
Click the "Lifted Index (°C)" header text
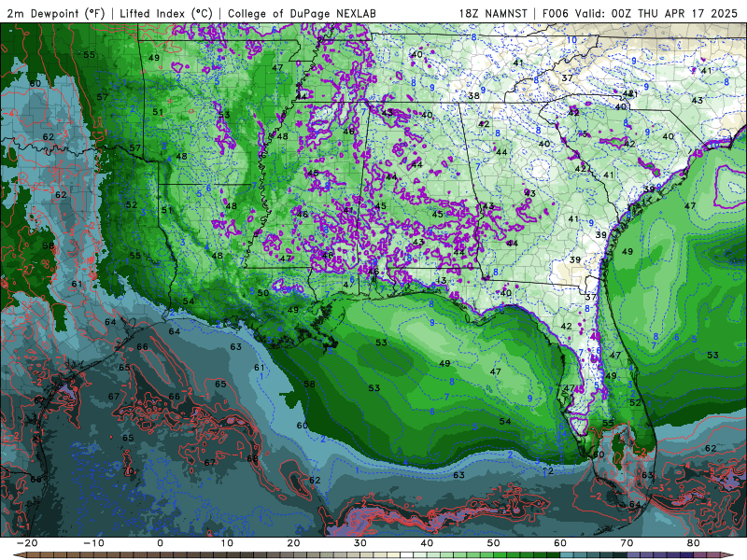166,13
